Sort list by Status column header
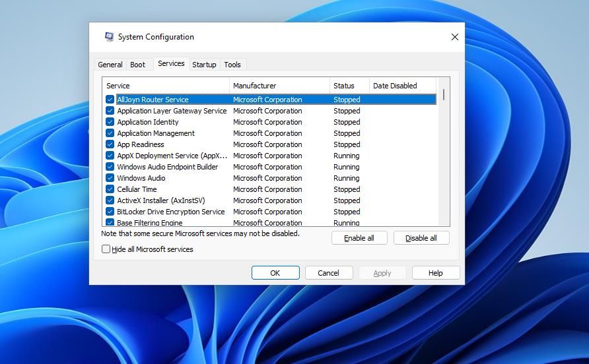This screenshot has height=364, width=589. pyautogui.click(x=349, y=86)
